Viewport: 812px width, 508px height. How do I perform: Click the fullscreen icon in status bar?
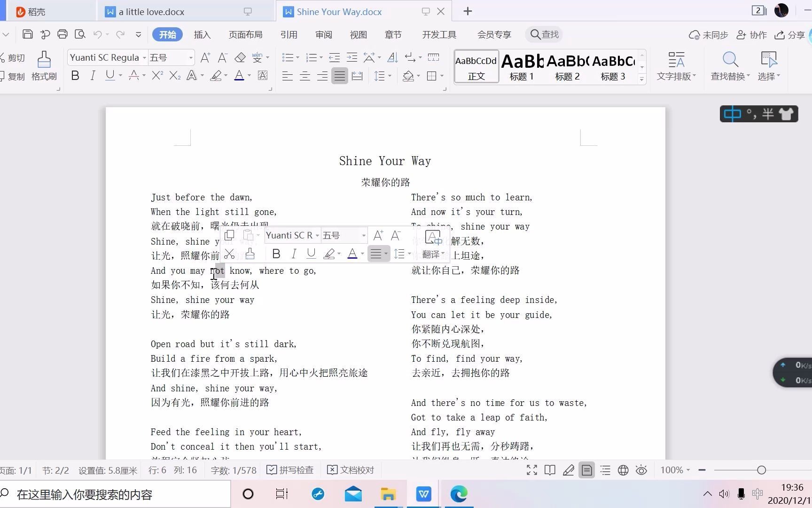tap(532, 470)
